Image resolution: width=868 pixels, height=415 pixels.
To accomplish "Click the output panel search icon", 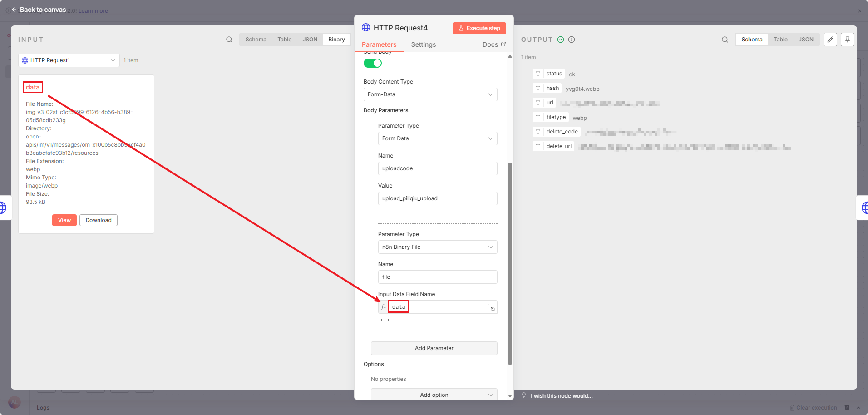I will (x=725, y=40).
